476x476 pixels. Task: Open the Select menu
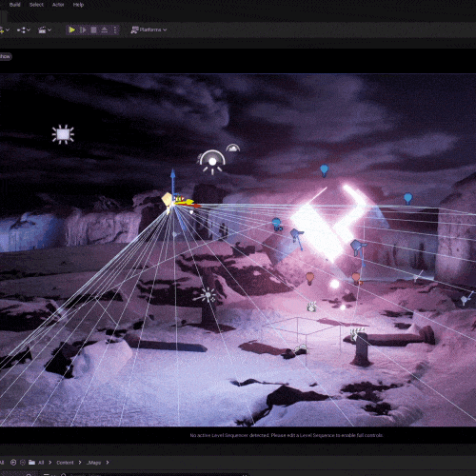click(x=36, y=5)
